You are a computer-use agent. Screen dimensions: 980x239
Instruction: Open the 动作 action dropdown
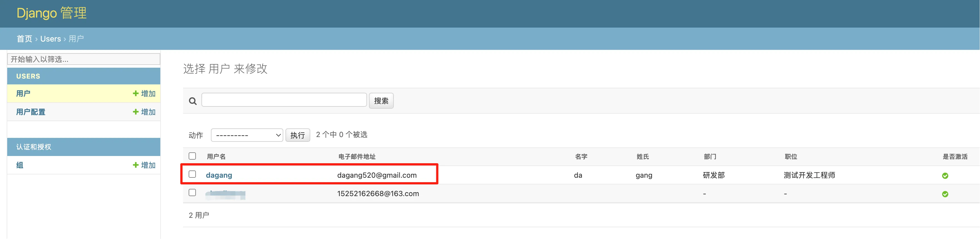click(247, 135)
